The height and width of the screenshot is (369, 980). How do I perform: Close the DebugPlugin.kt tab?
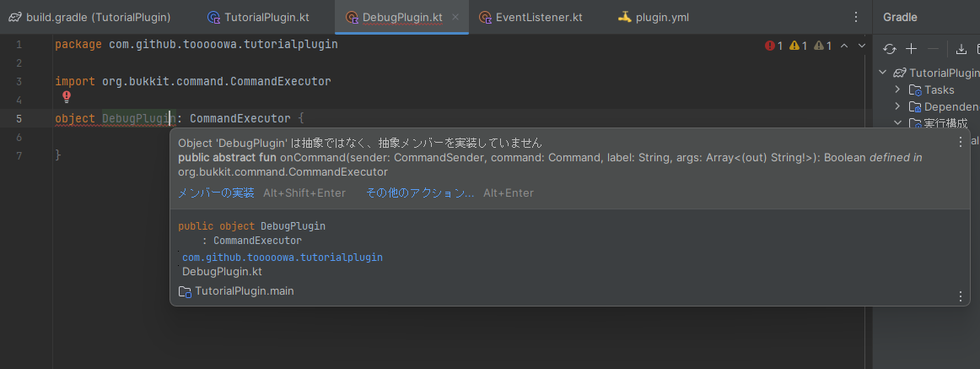point(455,18)
